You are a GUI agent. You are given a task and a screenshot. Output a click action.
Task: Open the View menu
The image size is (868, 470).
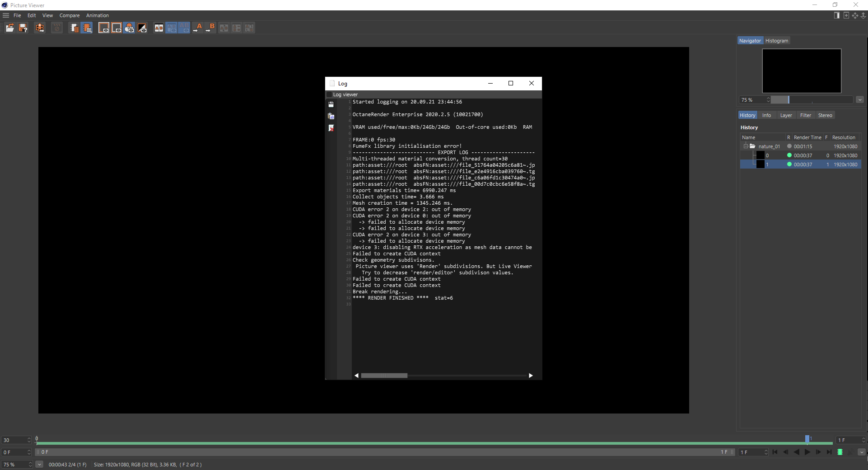[x=47, y=15]
